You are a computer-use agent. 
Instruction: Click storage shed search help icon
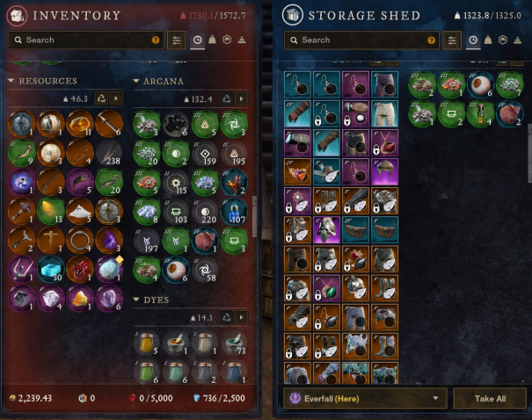[x=431, y=40]
